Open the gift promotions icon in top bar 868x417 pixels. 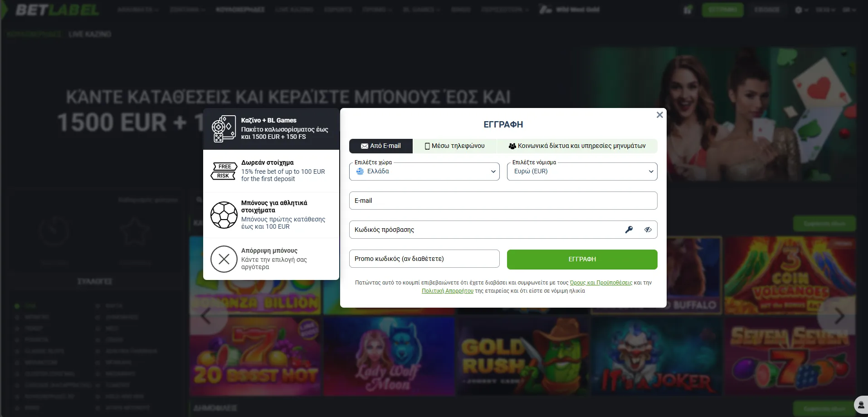pyautogui.click(x=688, y=10)
